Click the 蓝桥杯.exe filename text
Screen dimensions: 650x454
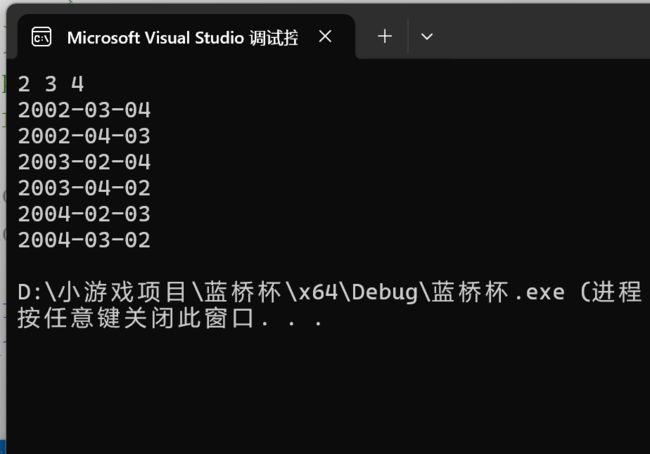coord(498,292)
